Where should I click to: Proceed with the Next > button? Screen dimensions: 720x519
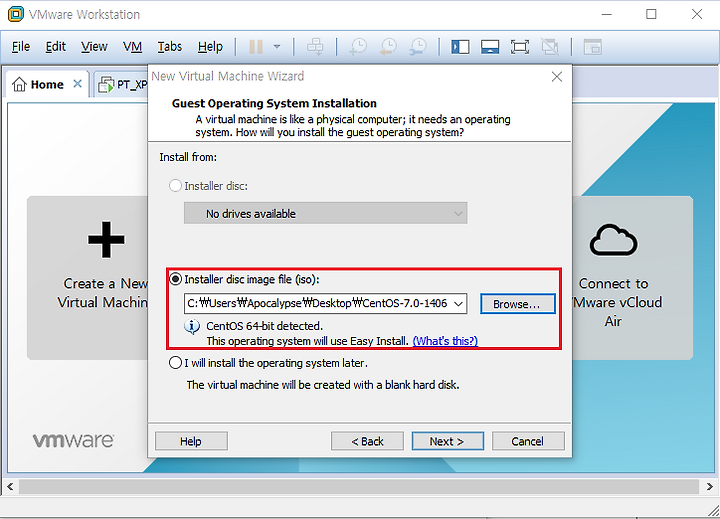pos(448,441)
